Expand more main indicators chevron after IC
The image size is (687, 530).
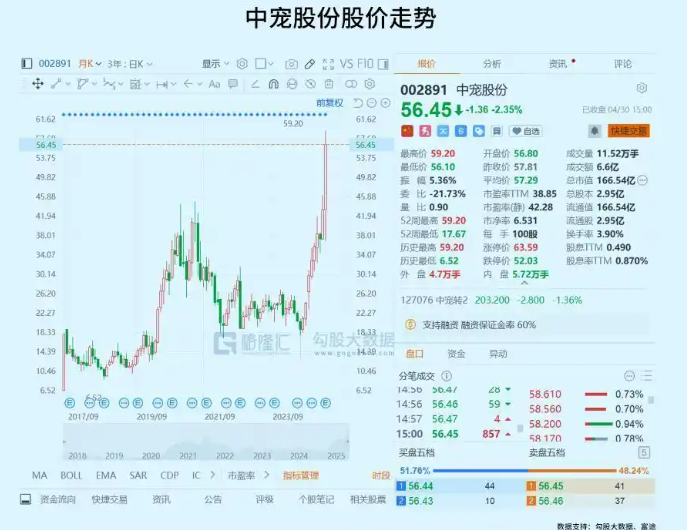[x=212, y=475]
